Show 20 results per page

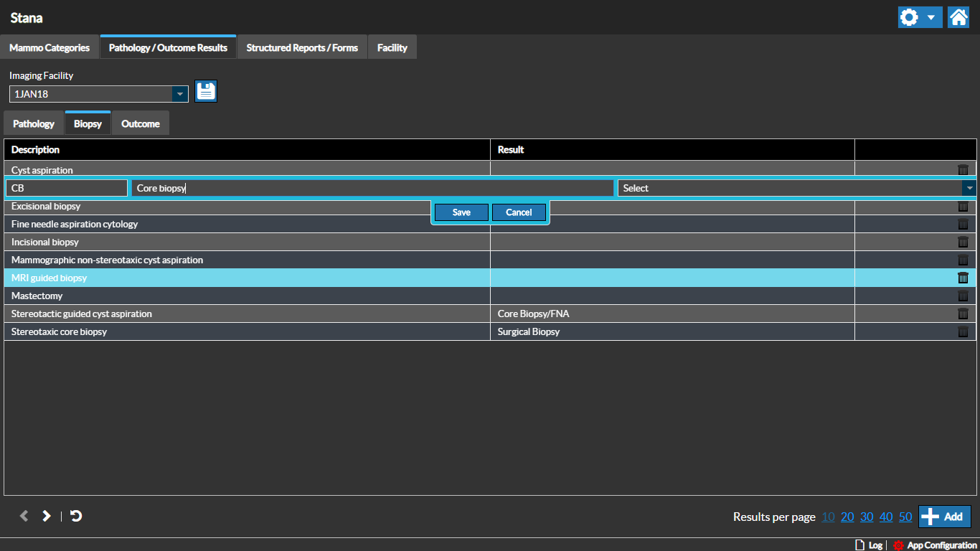tap(847, 517)
